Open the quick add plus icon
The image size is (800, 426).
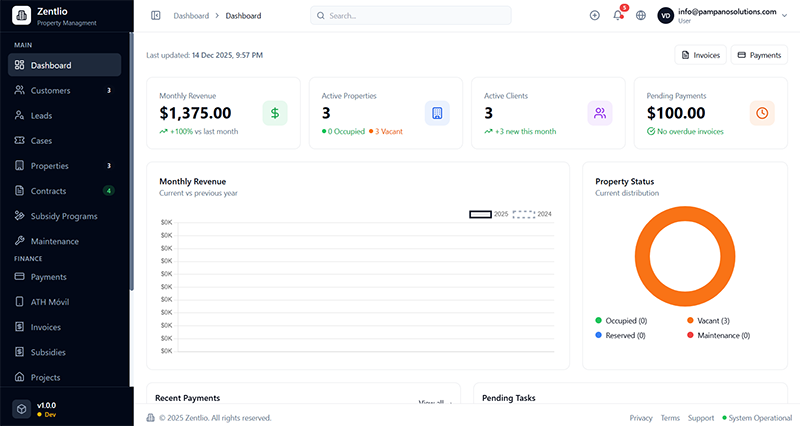click(x=594, y=15)
